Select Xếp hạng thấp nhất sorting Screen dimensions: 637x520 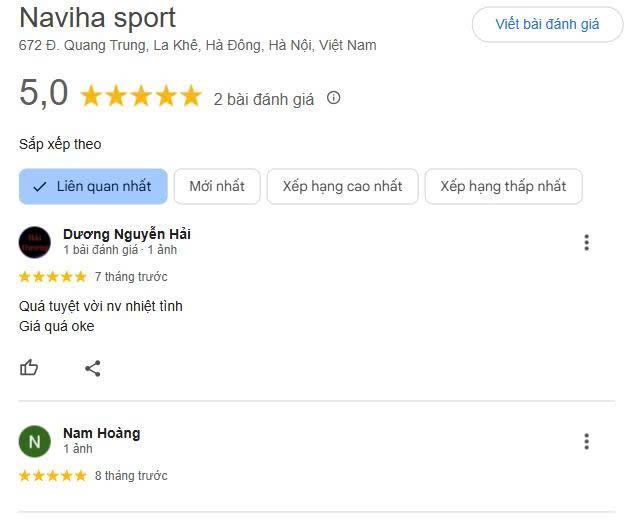[x=503, y=186]
